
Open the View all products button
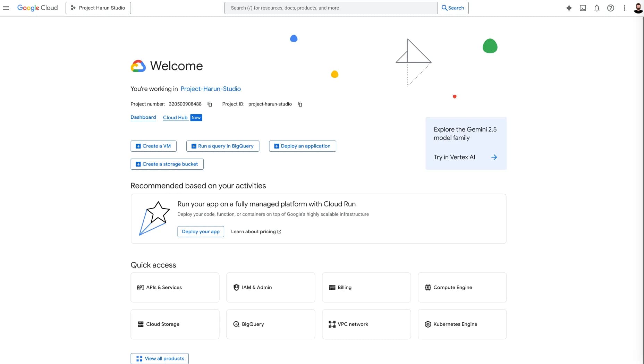tap(160, 358)
